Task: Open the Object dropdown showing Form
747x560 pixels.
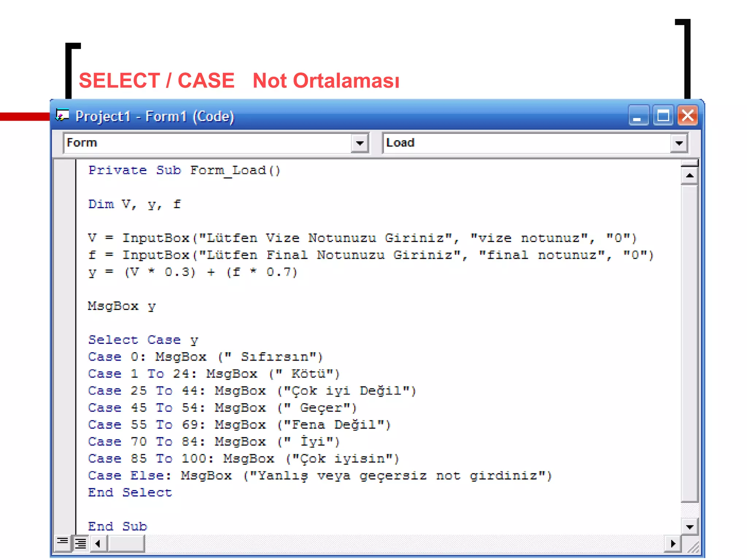Action: click(360, 143)
